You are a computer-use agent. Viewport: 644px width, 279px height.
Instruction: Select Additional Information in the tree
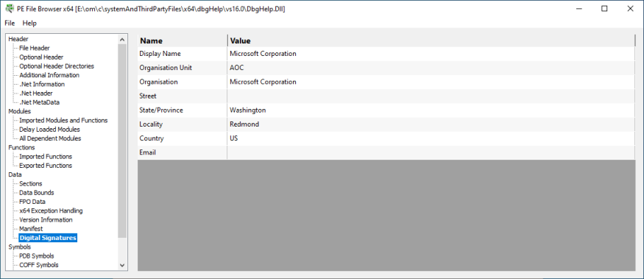(49, 75)
